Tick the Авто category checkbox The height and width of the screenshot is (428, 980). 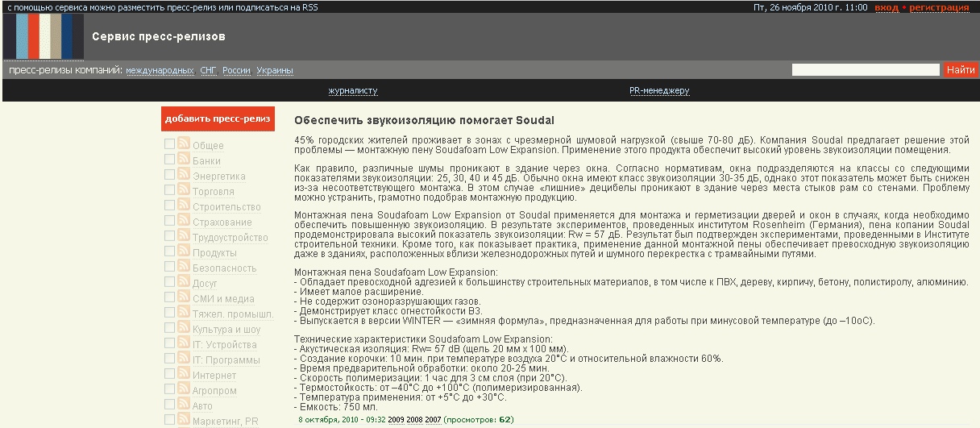(x=169, y=405)
